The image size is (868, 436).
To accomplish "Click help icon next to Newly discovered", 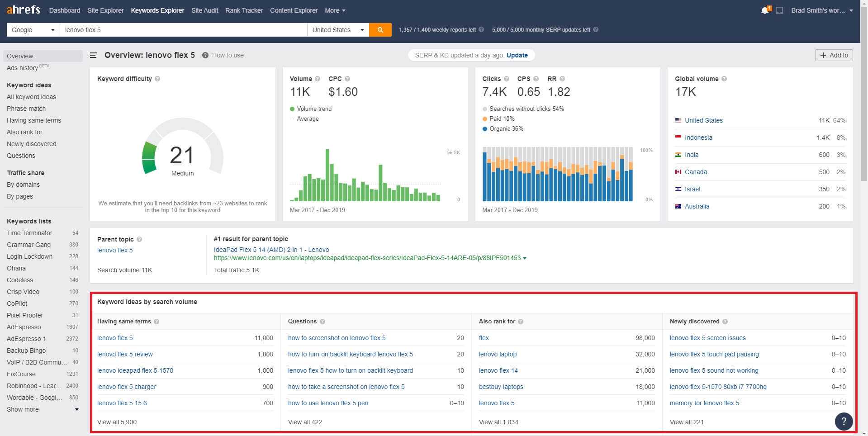I will pyautogui.click(x=725, y=322).
